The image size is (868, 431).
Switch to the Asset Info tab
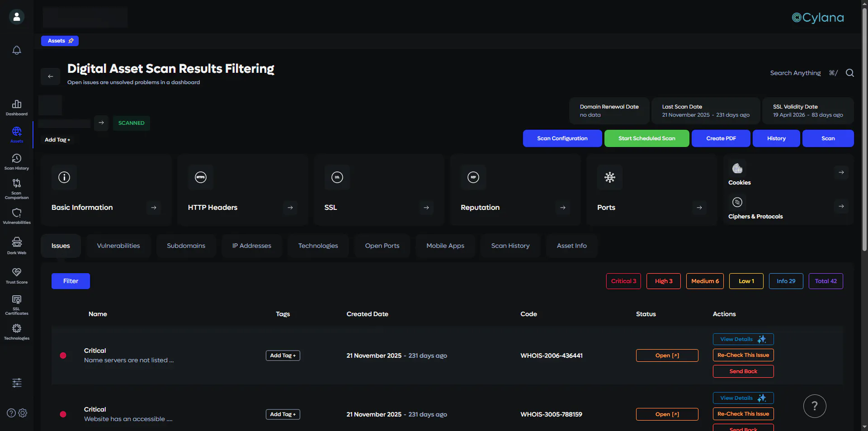(572, 246)
